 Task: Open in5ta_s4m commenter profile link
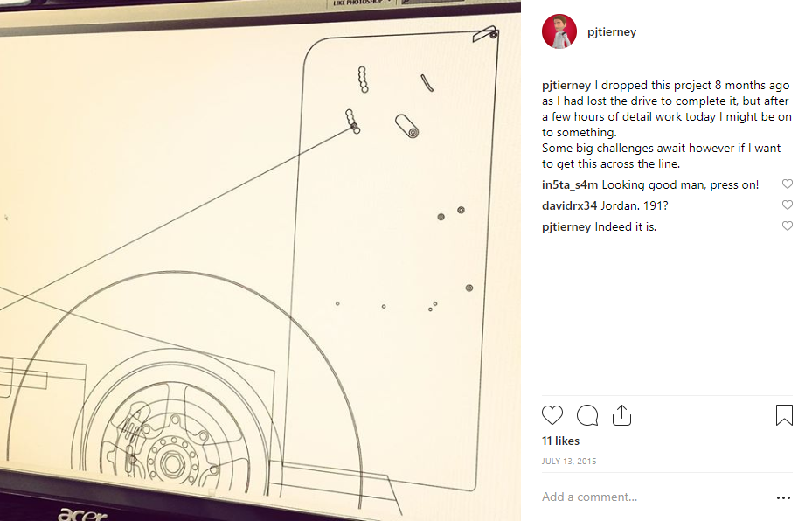[570, 185]
